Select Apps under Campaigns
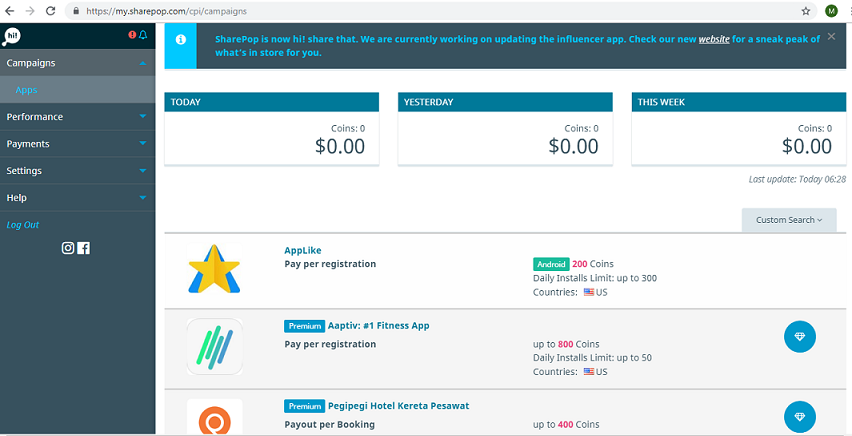This screenshot has width=852, height=436. (78, 90)
